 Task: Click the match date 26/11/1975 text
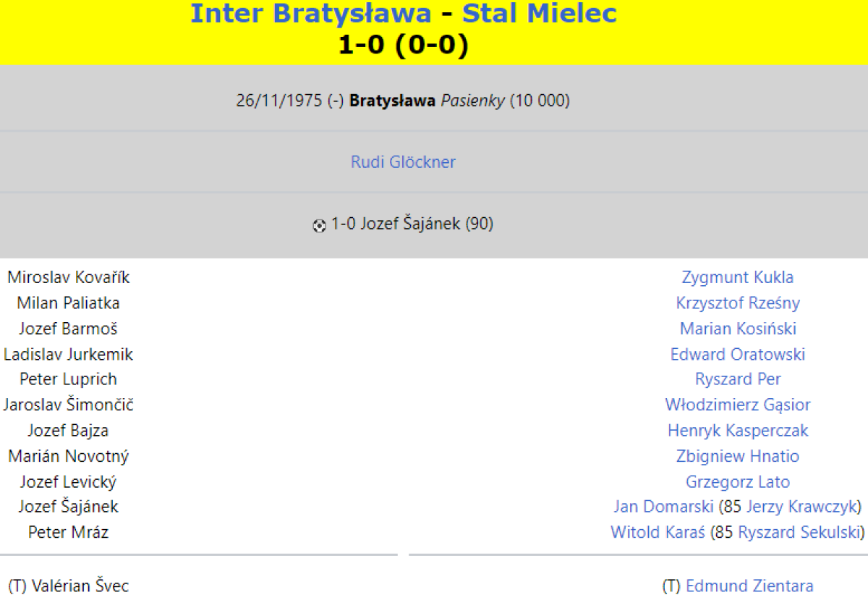click(278, 101)
